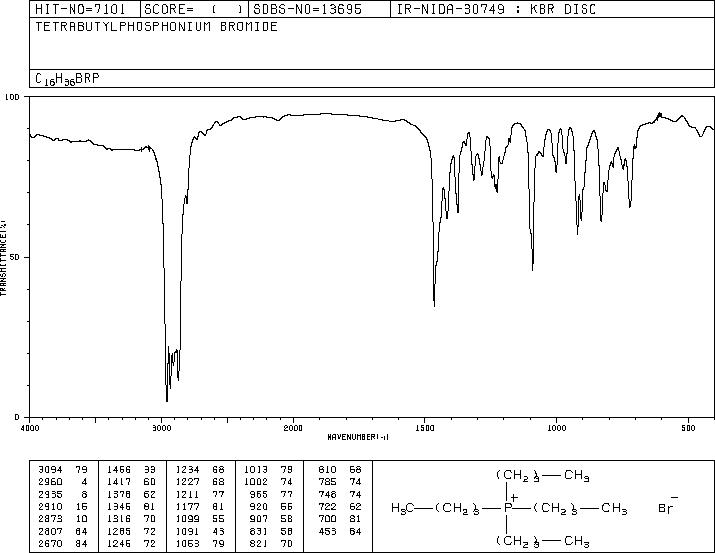
Task: Click the 785 peak table entry
Action: pos(340,482)
